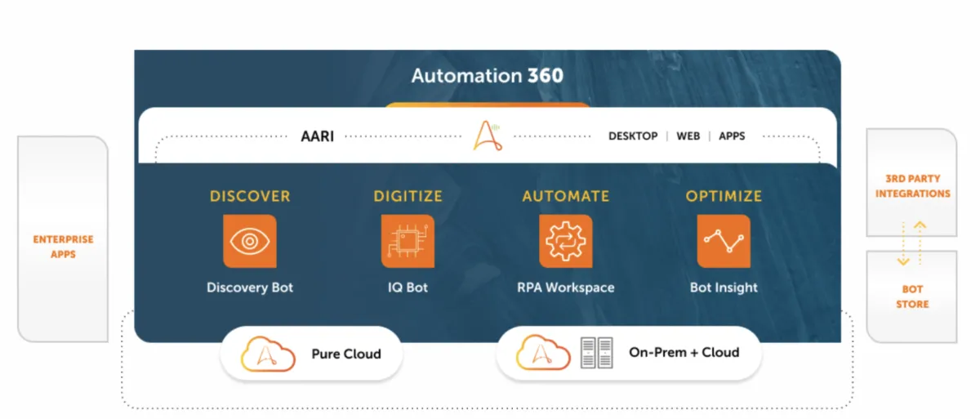Click the Discovery Bot eye icon
Image resolution: width=980 pixels, height=419 pixels.
coord(250,241)
